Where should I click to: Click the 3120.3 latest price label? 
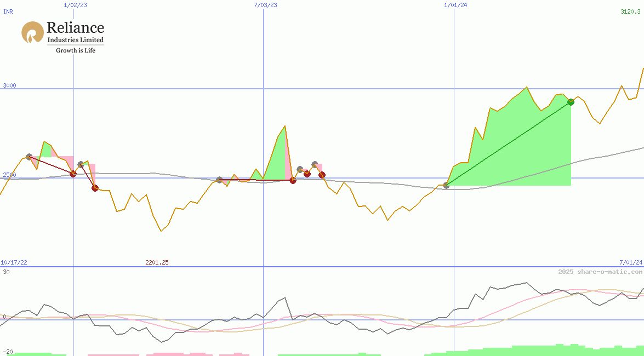tap(631, 12)
